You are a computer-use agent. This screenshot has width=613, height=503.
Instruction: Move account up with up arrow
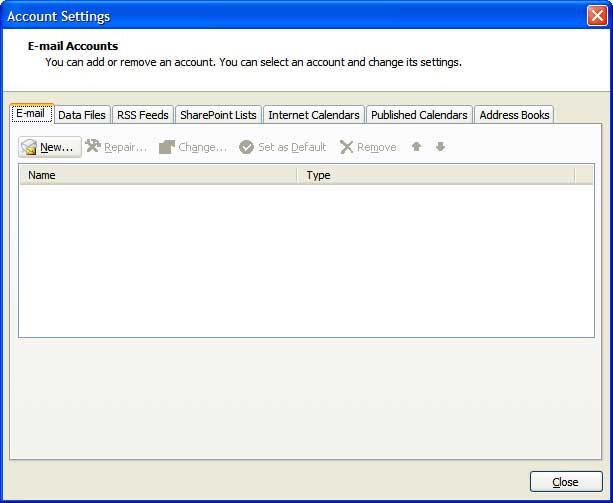(416, 147)
